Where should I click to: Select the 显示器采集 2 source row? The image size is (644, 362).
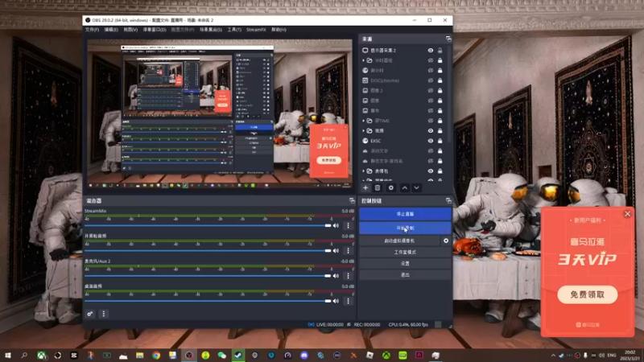tap(402, 51)
